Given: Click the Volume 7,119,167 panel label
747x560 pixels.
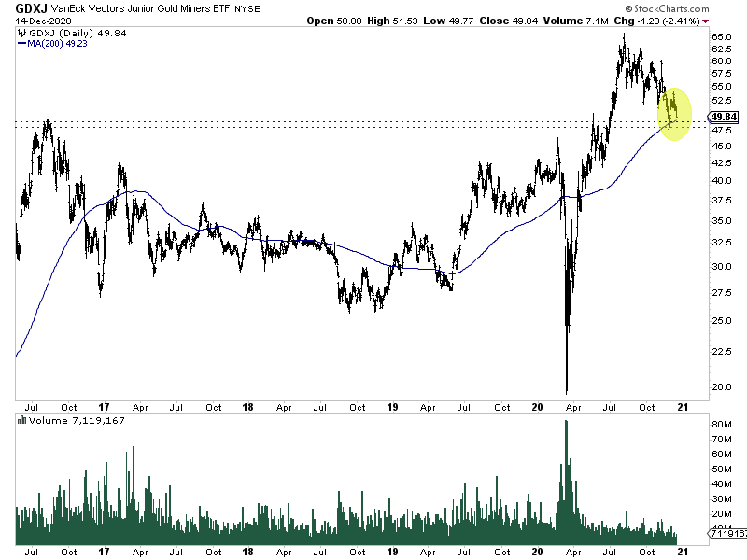Looking at the screenshot, I should tap(77, 420).
